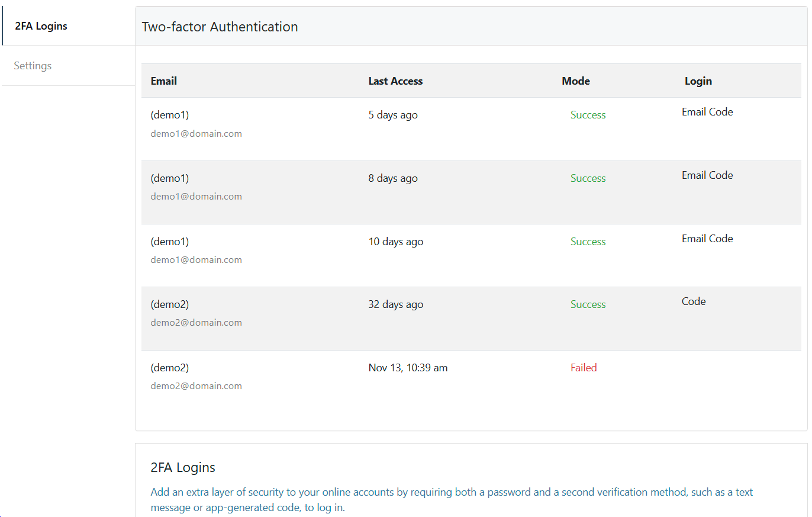Click the 2FA Logins section heading
The image size is (812, 517).
(183, 467)
